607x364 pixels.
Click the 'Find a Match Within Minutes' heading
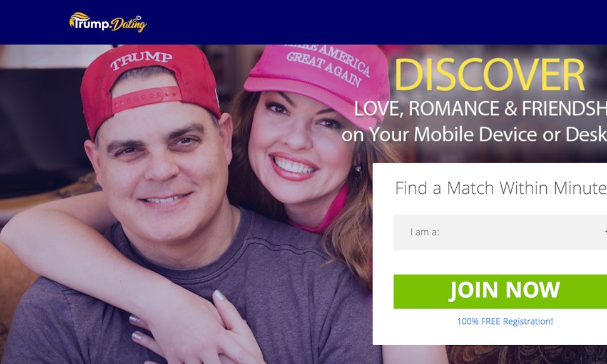pyautogui.click(x=501, y=188)
